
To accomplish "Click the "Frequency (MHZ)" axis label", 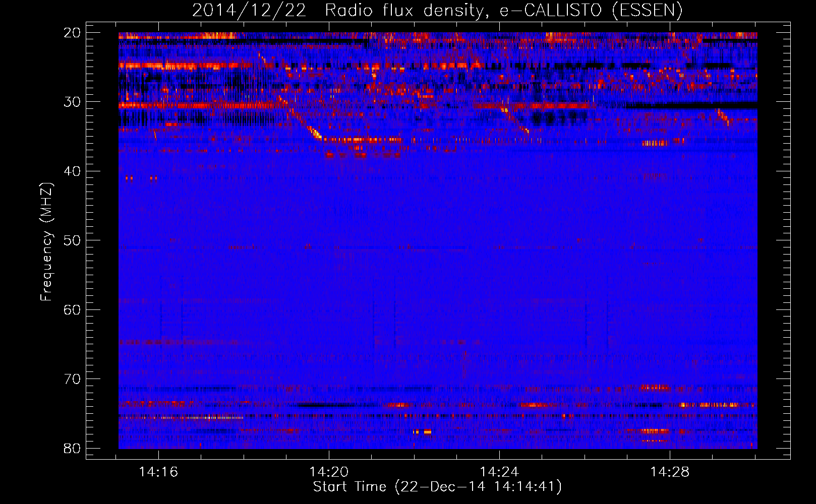I will [x=46, y=242].
